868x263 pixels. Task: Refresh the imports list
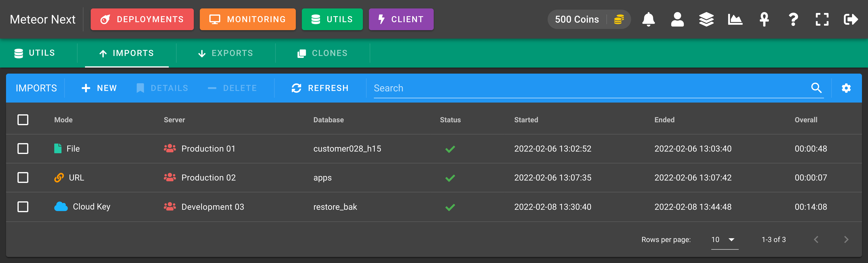pyautogui.click(x=320, y=88)
